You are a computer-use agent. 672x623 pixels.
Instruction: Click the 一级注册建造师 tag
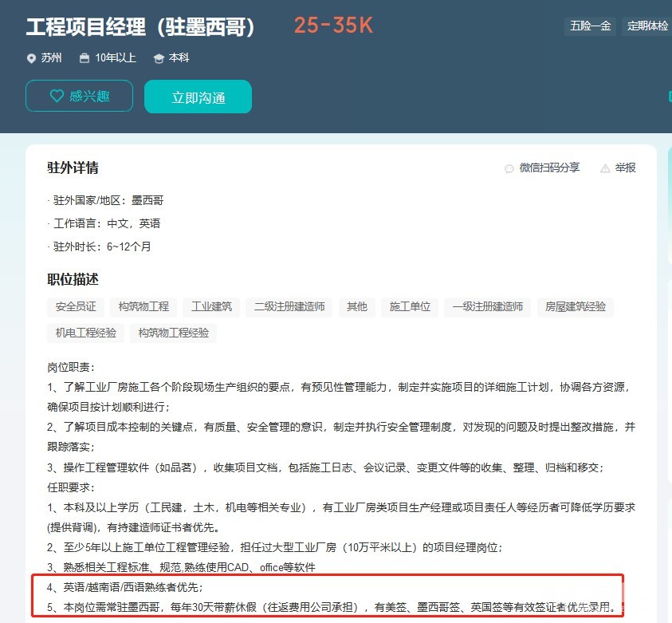click(488, 307)
